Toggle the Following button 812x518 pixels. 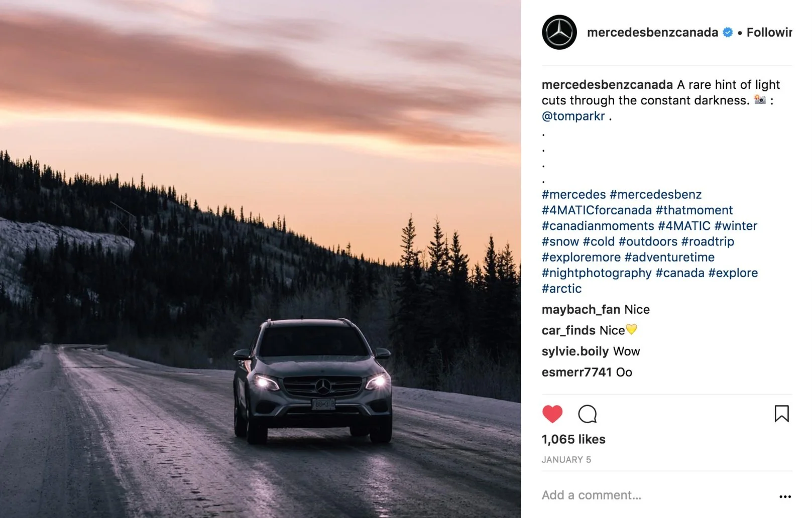(769, 33)
